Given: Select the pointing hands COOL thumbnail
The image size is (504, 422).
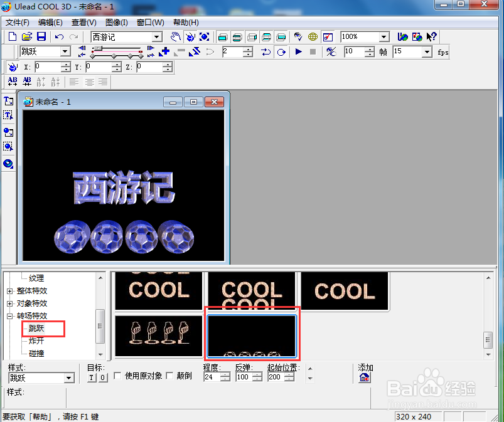Looking at the screenshot, I should [159, 336].
